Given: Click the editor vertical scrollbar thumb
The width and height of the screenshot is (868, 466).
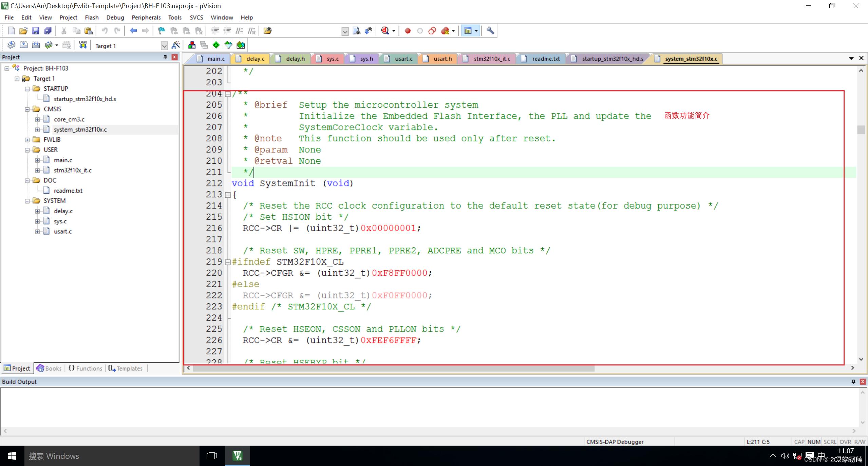Looking at the screenshot, I should coord(861,130).
